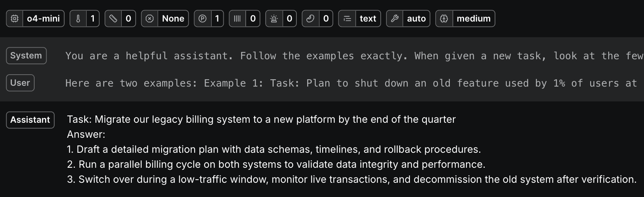Click the brain reasoning effort icon

(x=444, y=18)
